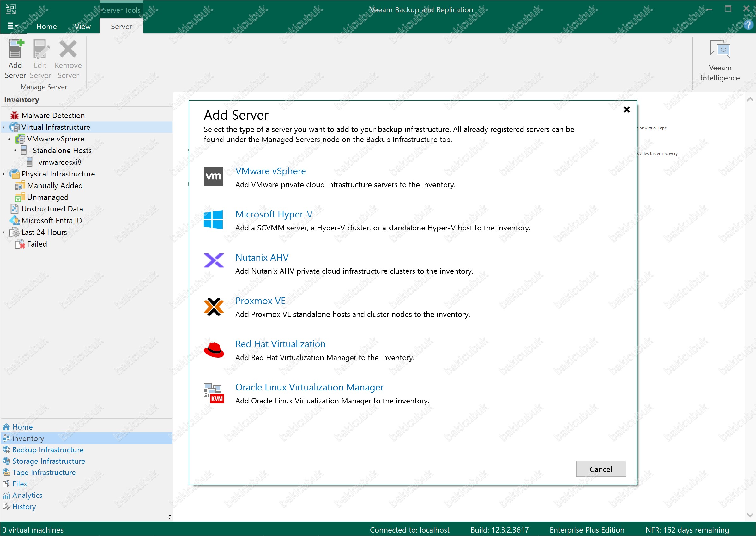Screen dimensions: 756x536
Task: Choose Proxmox VE server type link
Action: coord(260,301)
